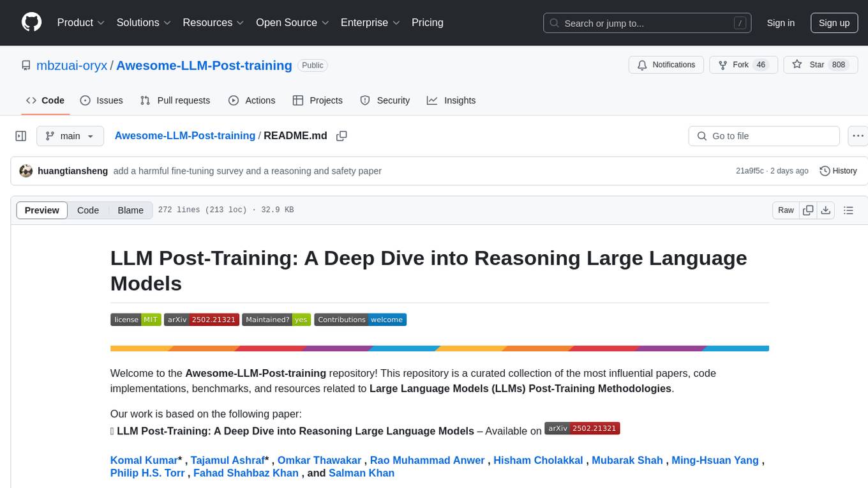Screen dimensions: 868x488
Task: Open the Raw file view
Action: (786, 210)
